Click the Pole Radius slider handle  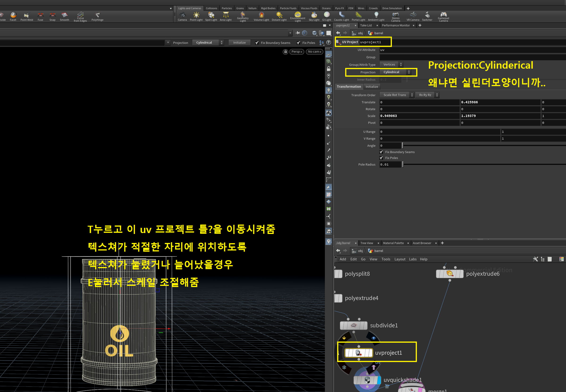[402, 165]
